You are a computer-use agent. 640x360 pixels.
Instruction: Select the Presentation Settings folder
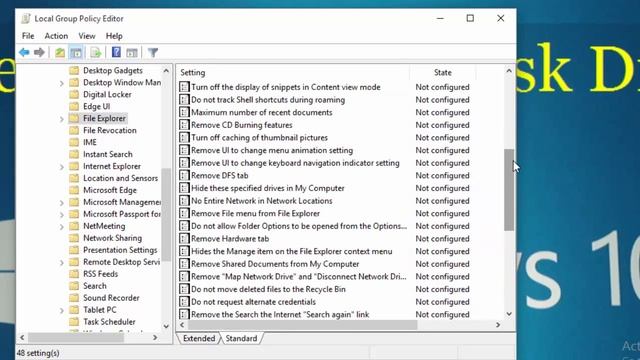click(120, 250)
